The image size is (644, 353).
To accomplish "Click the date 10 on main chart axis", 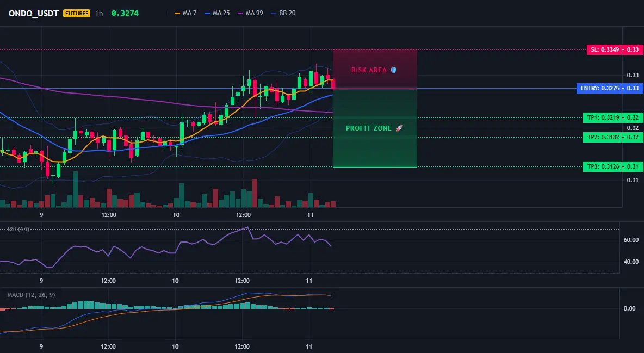I will pyautogui.click(x=176, y=215).
